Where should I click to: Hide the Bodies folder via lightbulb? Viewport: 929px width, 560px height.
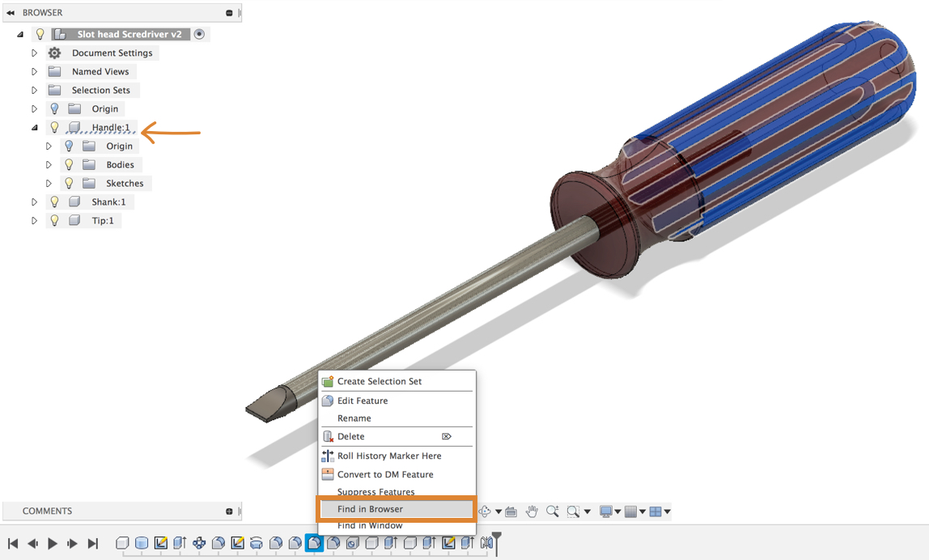click(x=69, y=164)
